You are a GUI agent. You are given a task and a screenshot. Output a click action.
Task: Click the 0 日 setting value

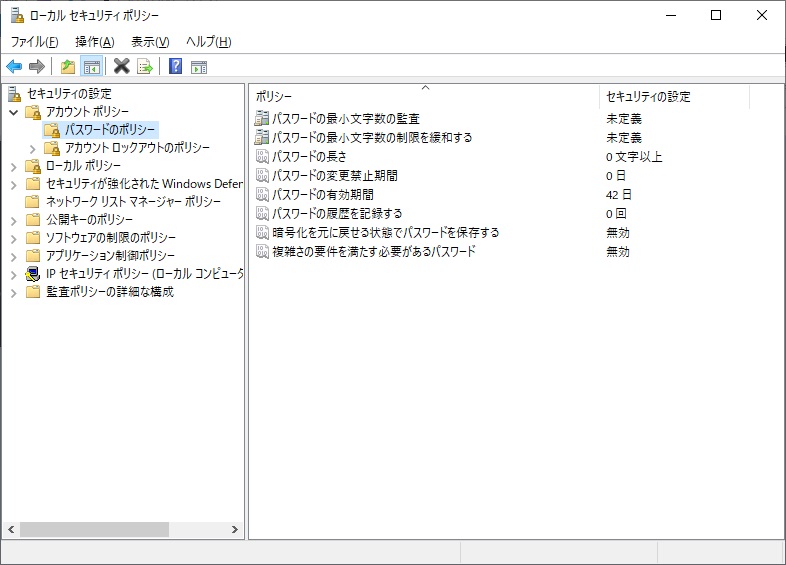(616, 176)
